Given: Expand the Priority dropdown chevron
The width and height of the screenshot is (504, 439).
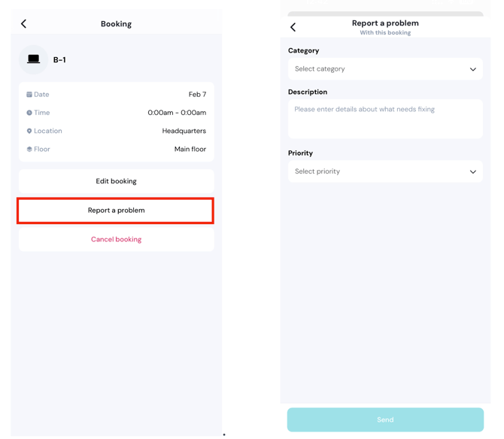Looking at the screenshot, I should click(x=472, y=172).
